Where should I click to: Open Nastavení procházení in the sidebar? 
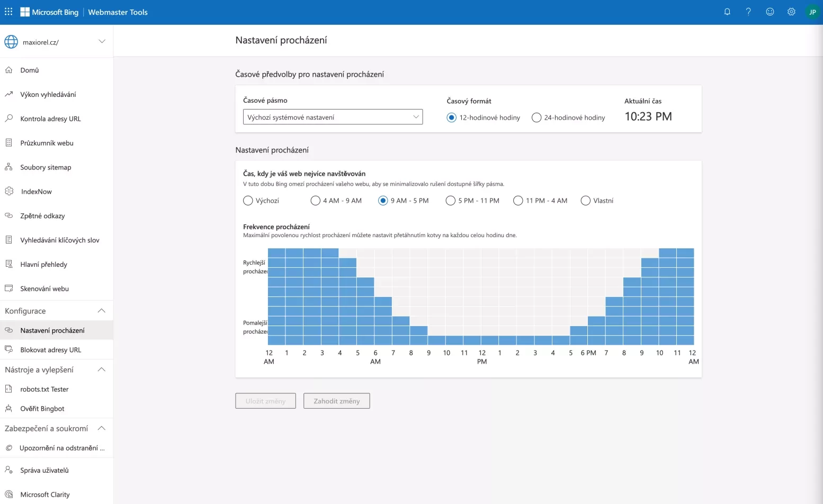point(57,330)
